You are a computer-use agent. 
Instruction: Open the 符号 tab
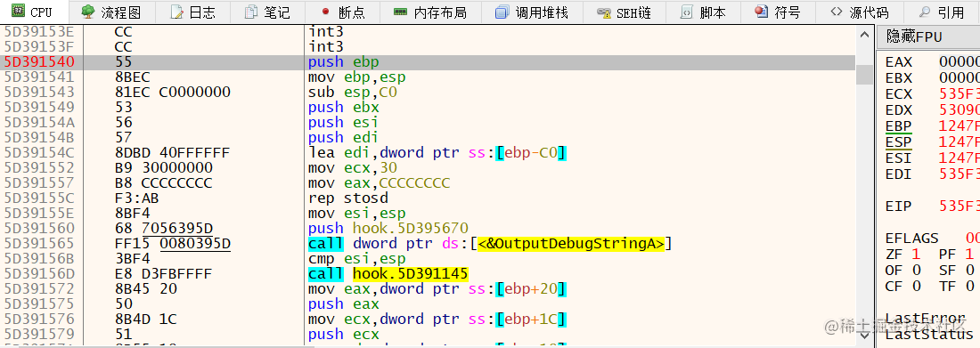click(778, 12)
